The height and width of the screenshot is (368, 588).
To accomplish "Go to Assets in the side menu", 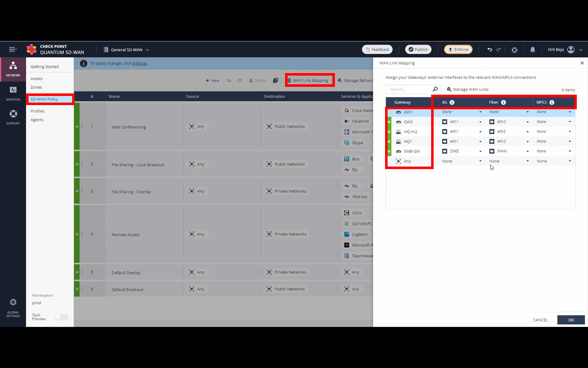I will tap(37, 79).
